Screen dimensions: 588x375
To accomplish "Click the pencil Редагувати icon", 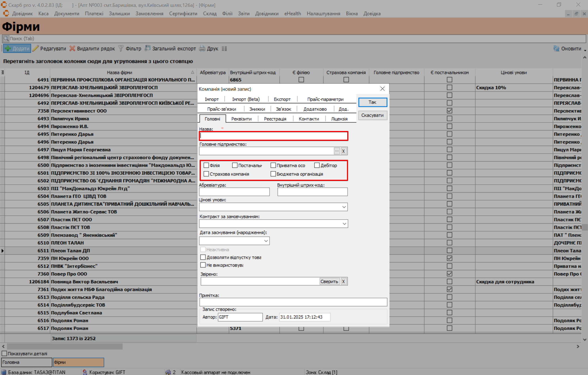I will click(36, 48).
